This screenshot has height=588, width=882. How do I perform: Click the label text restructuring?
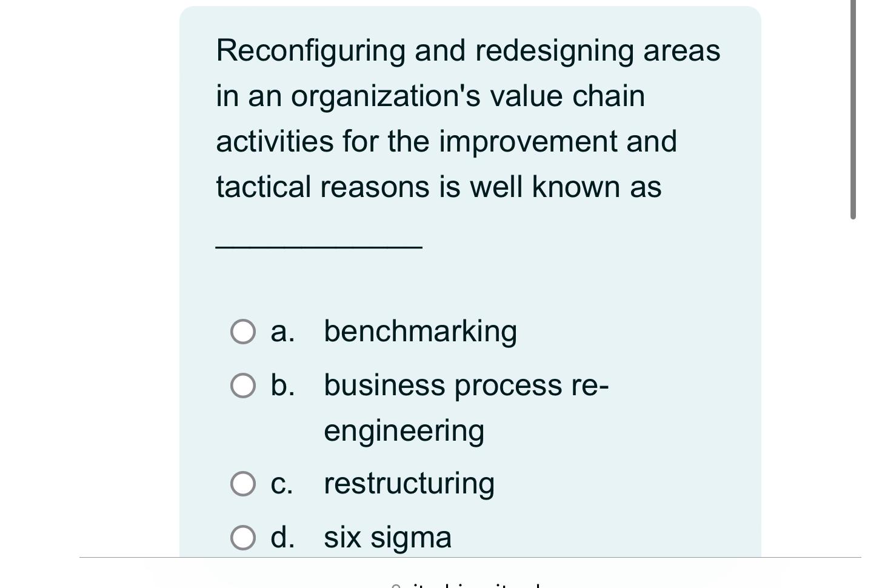[409, 483]
